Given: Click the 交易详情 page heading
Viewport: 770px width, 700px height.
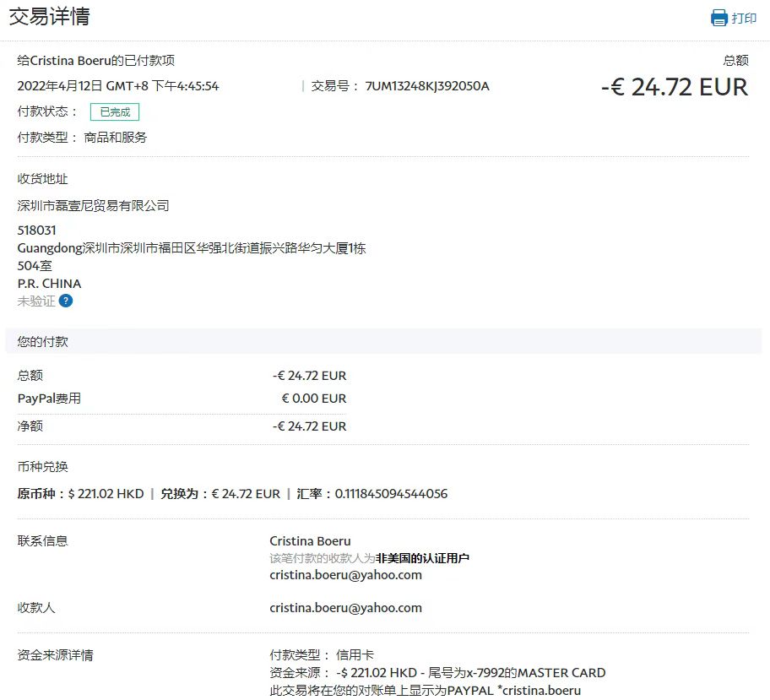Looking at the screenshot, I should (x=49, y=16).
